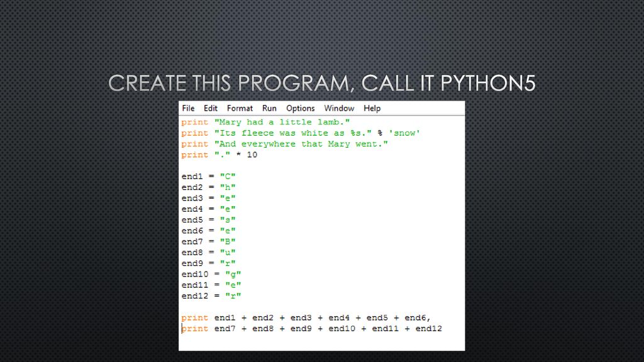Click the line end8 = "u"
The width and height of the screenshot is (644, 362).
pos(209,253)
